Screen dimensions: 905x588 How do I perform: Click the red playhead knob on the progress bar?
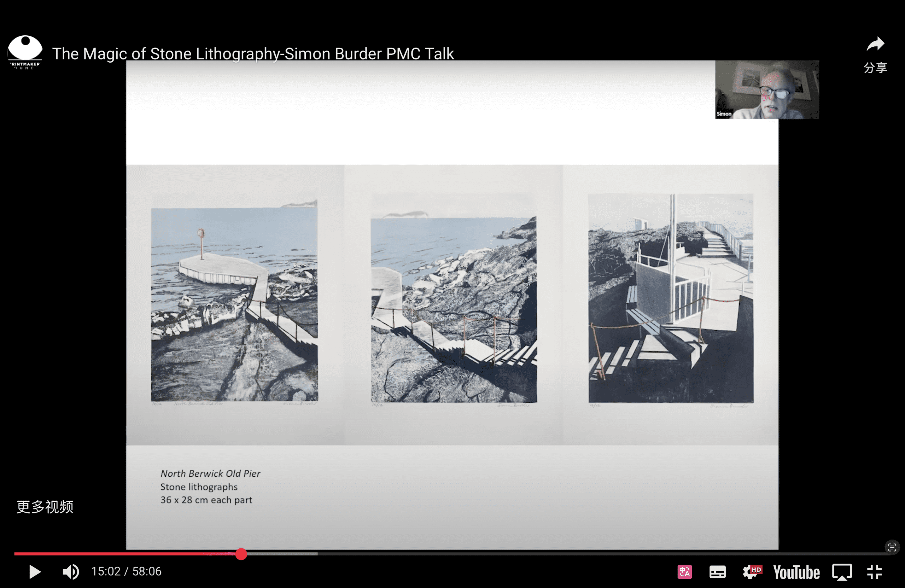tap(241, 554)
